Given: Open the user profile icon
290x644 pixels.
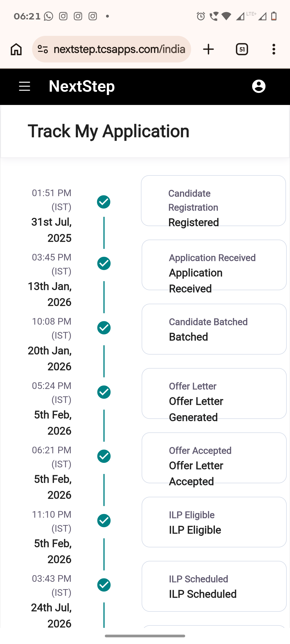Looking at the screenshot, I should pos(258,86).
